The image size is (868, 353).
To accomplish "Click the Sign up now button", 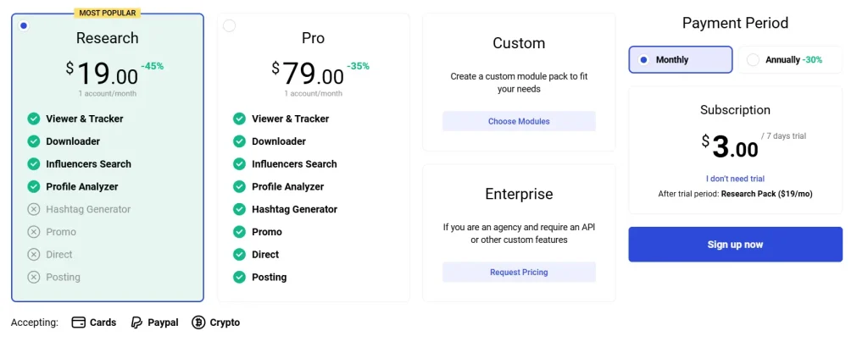I will [735, 245].
